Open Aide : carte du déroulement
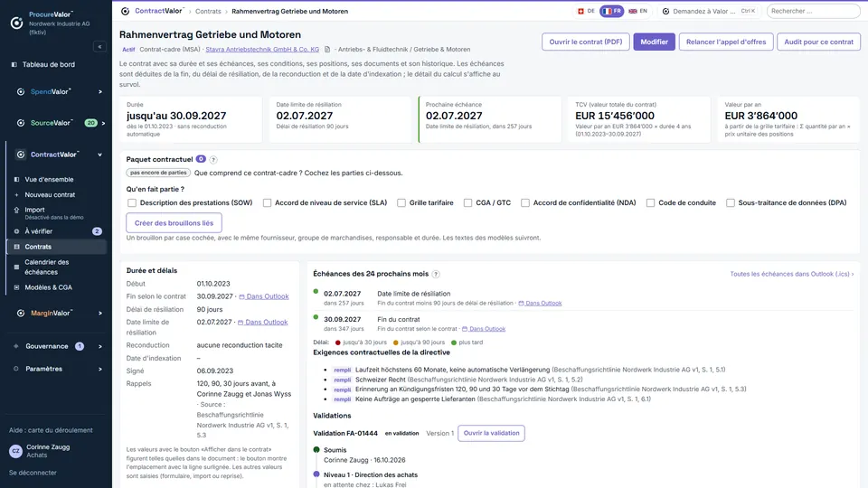Viewport: 868px width, 488px height. coord(51,430)
